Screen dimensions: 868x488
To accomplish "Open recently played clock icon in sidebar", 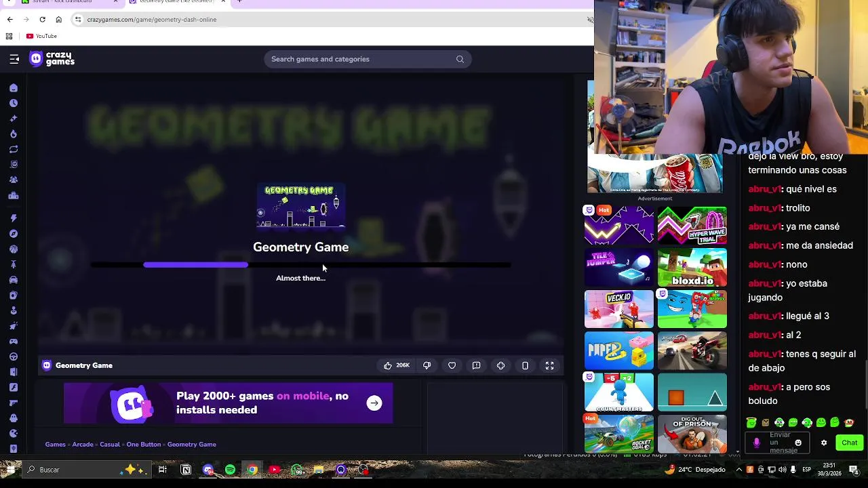I will coord(14,103).
